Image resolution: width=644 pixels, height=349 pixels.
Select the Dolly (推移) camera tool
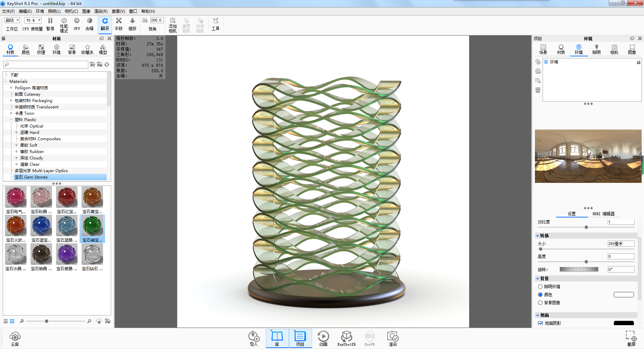(133, 24)
